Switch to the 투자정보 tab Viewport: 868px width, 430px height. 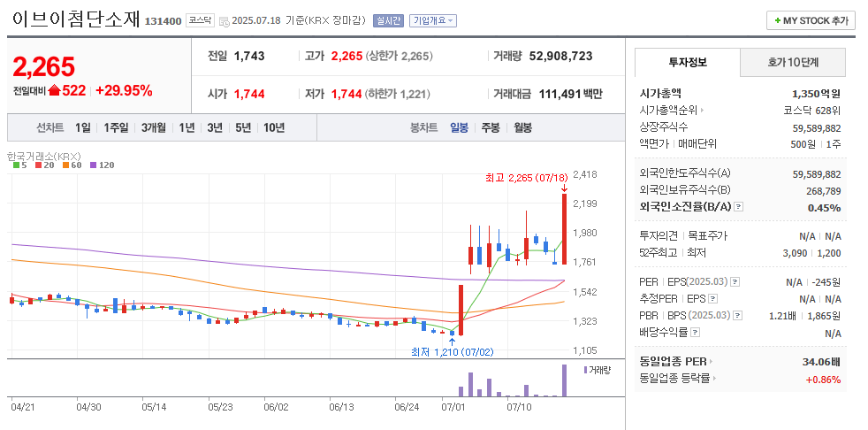click(x=688, y=62)
